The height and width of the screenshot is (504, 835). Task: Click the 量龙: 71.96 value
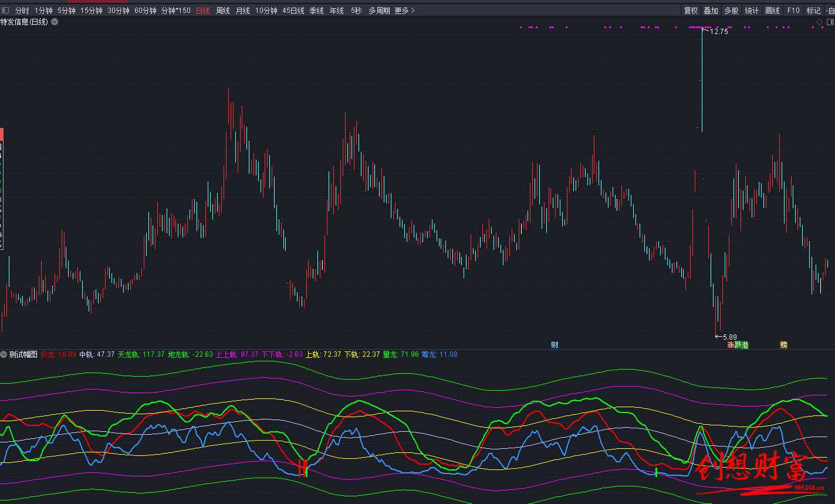click(401, 354)
